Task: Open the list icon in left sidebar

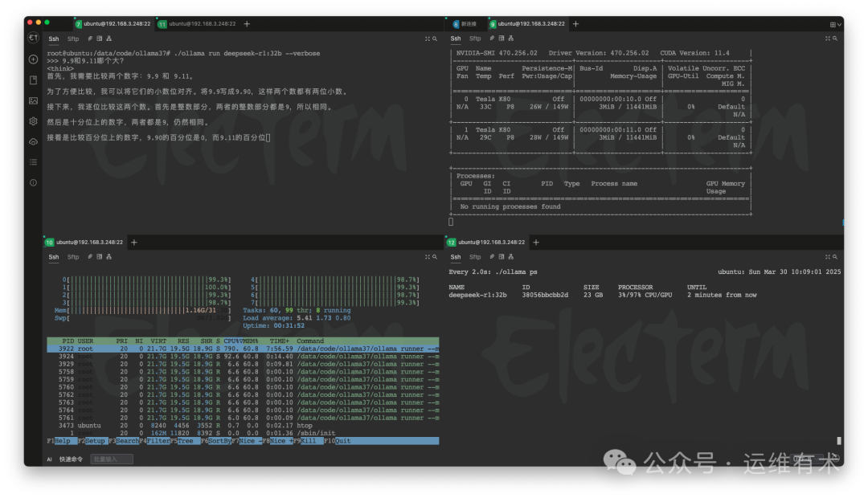Action: pos(33,162)
